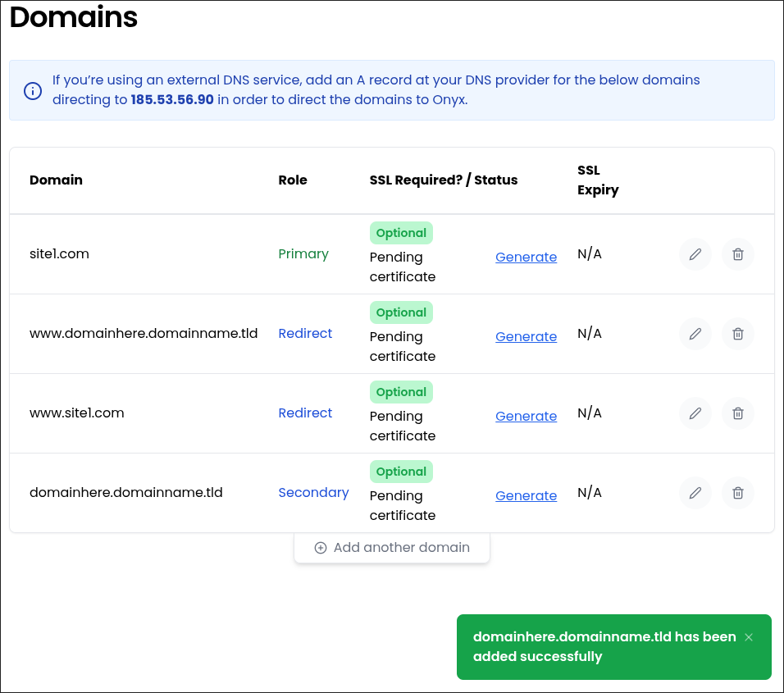Delete the Secondary domainhere.domainname.tld row
784x693 pixels.
[737, 493]
